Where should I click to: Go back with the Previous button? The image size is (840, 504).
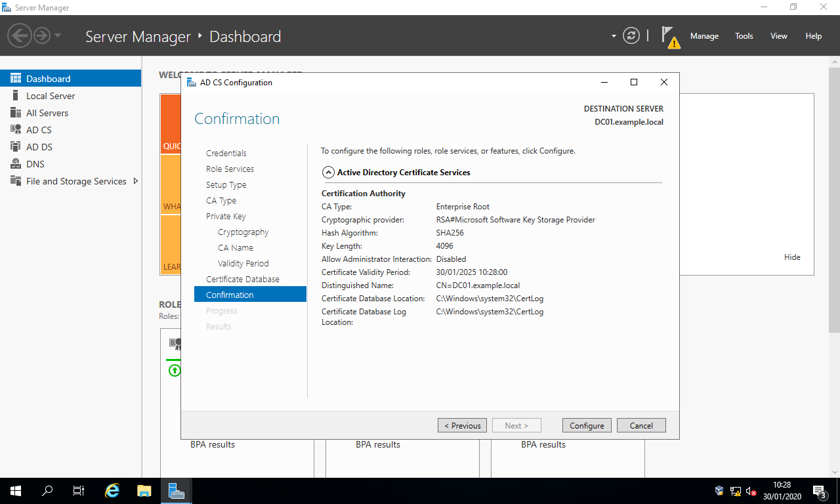(462, 425)
